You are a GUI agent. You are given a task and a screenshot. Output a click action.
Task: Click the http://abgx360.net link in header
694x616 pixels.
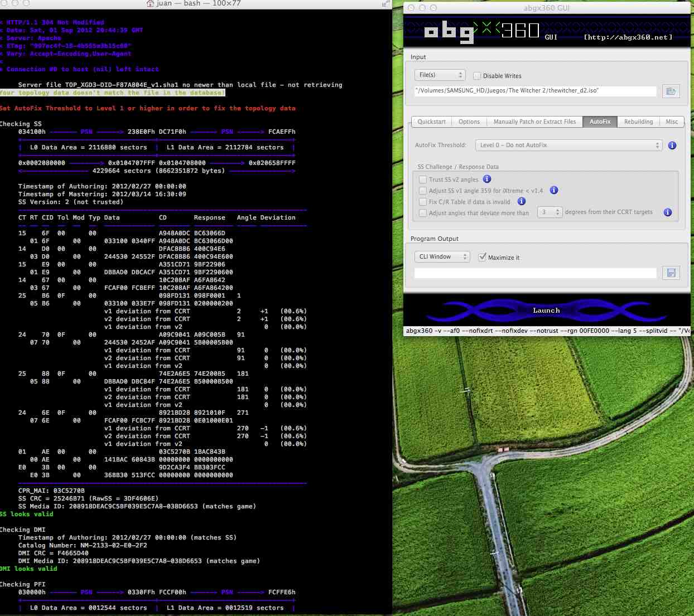click(x=628, y=37)
